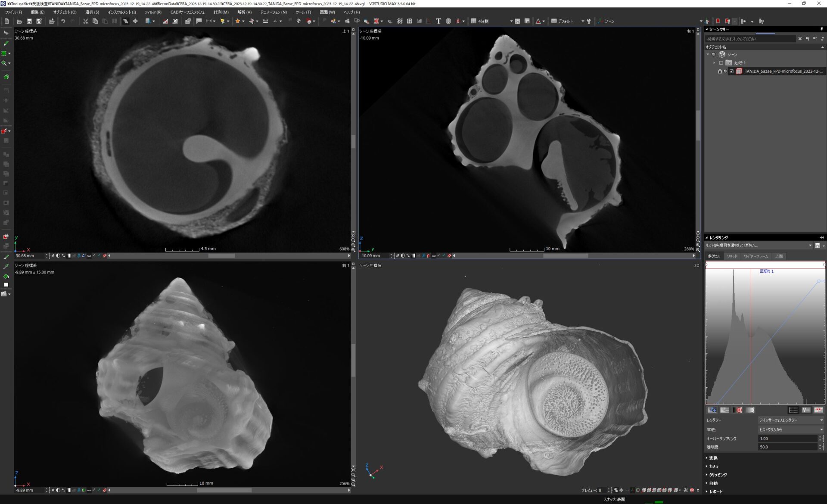Uncheck the TANIDA_Sazae volume checkbox
The height and width of the screenshot is (504, 827).
tap(731, 72)
